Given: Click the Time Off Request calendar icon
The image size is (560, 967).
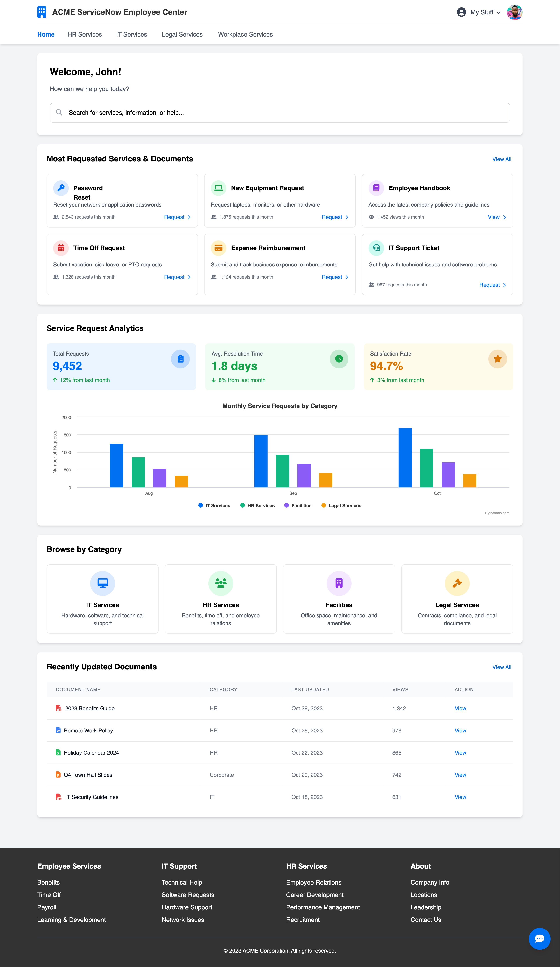Looking at the screenshot, I should click(x=61, y=248).
